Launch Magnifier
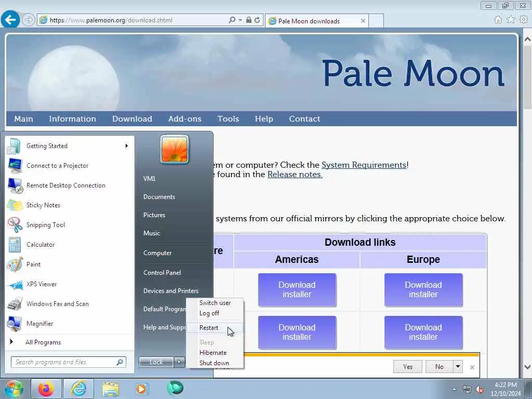This screenshot has height=399, width=532. pyautogui.click(x=70, y=323)
